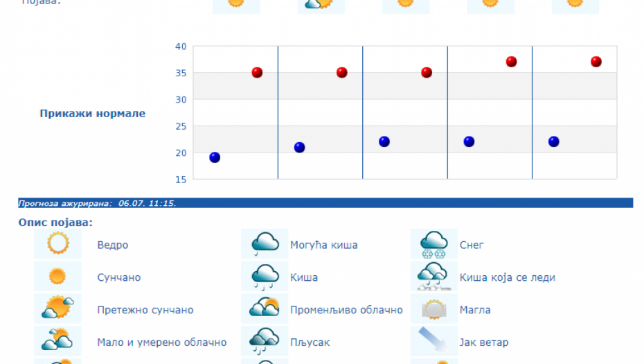Viewport: 644px width, 364px height.
Task: Select the Пљусак shower icon
Action: [265, 341]
